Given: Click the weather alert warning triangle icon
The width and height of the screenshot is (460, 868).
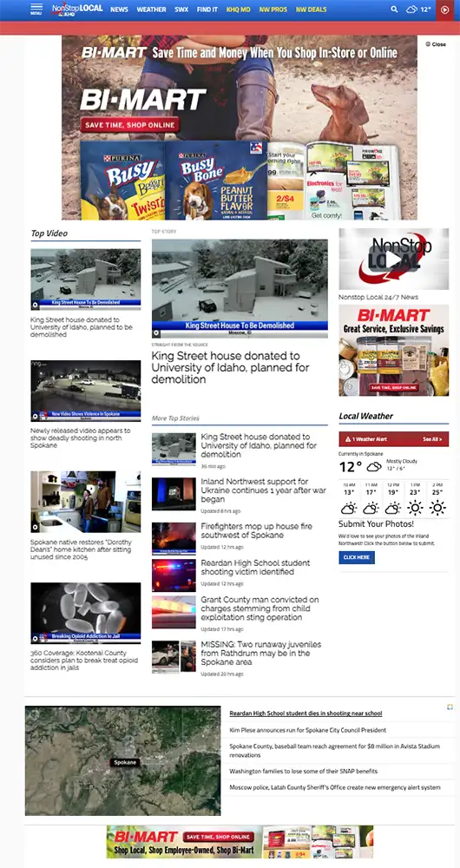Looking at the screenshot, I should tap(348, 439).
